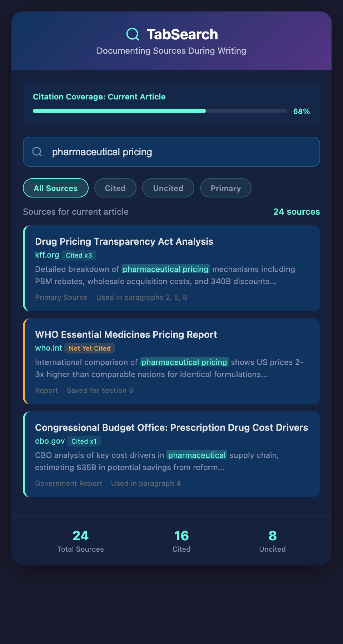The image size is (343, 644).
Task: Click the 24 Total Sources stat
Action: tap(80, 541)
